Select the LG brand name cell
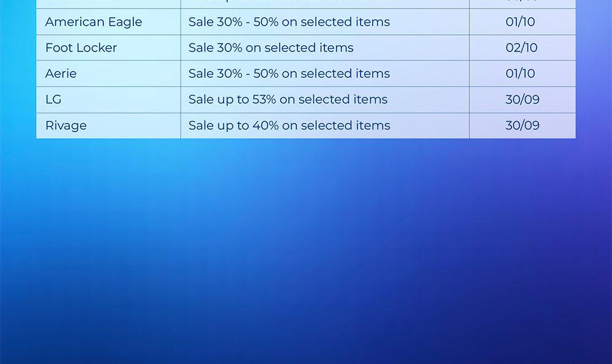Image resolution: width=612 pixels, height=364 pixels. point(53,99)
